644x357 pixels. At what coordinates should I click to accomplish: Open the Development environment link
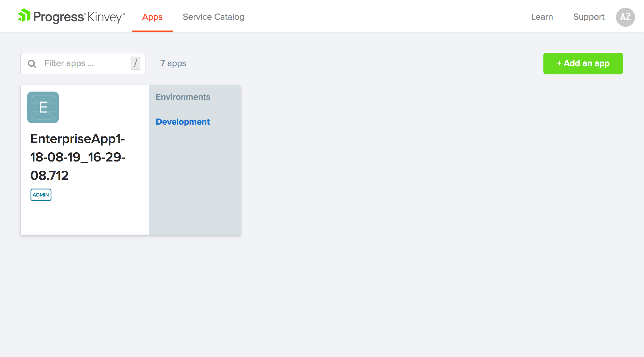pos(183,122)
